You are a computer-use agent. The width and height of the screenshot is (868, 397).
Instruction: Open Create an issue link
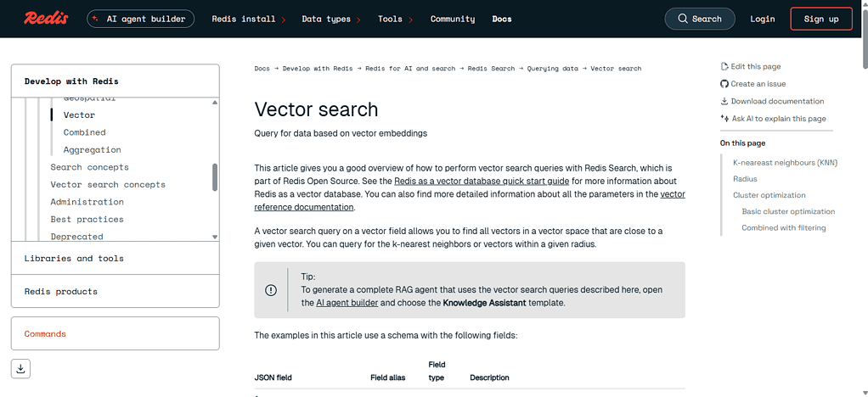point(758,83)
